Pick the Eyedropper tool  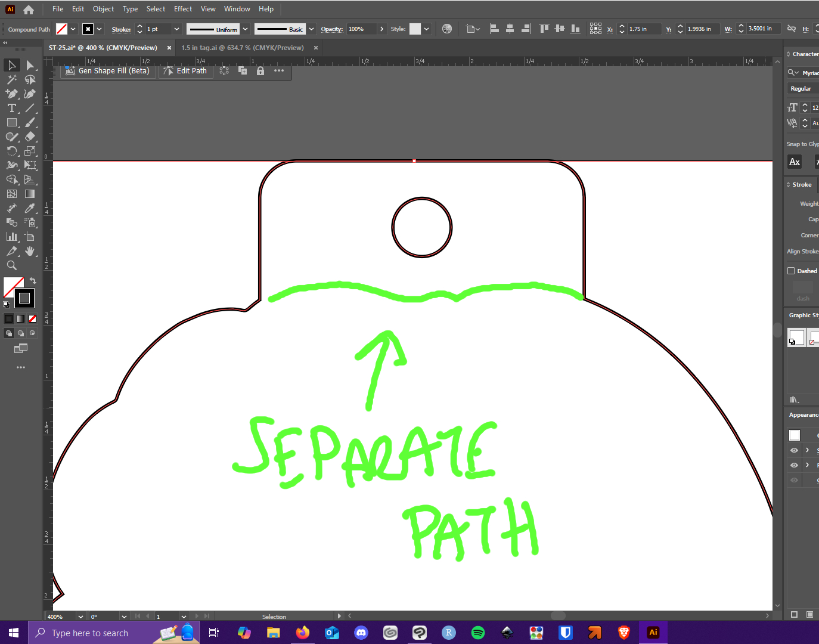pyautogui.click(x=31, y=208)
